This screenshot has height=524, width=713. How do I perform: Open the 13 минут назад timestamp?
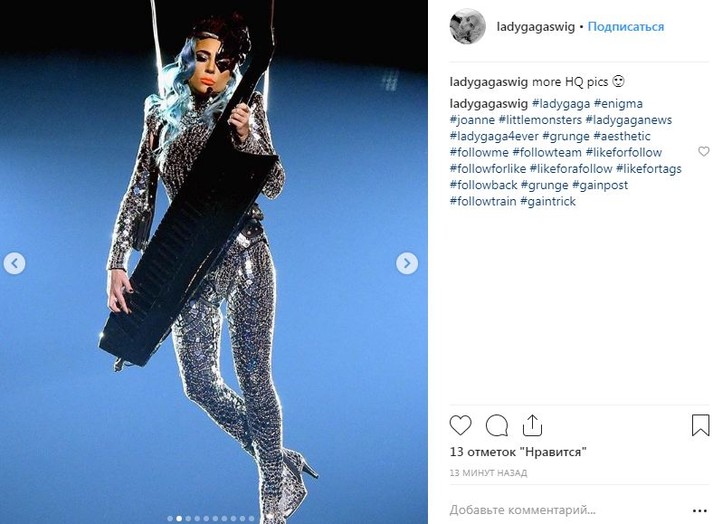[488, 473]
